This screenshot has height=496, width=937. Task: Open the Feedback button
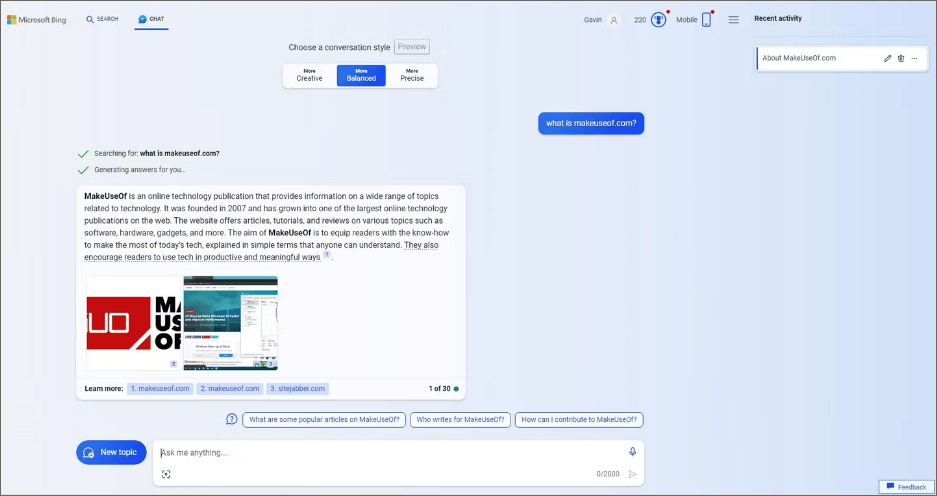click(907, 487)
